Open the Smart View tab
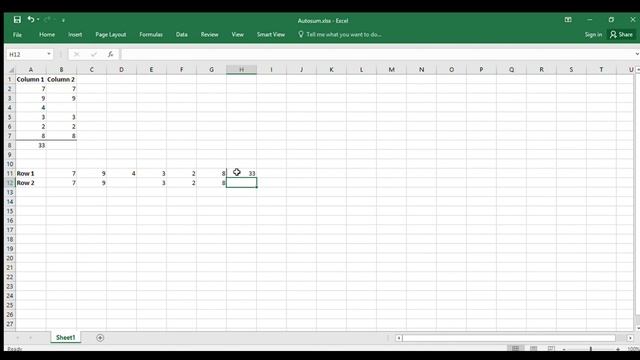Viewport: 640px width, 360px height. (x=271, y=35)
